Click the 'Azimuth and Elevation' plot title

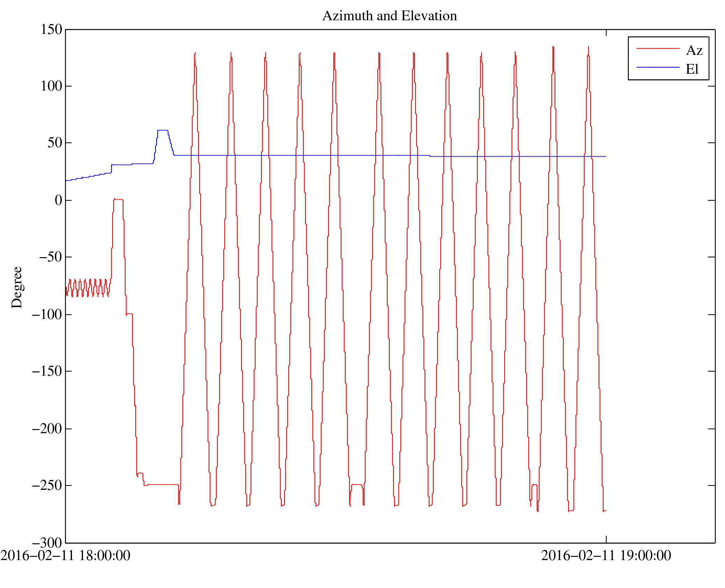[389, 16]
